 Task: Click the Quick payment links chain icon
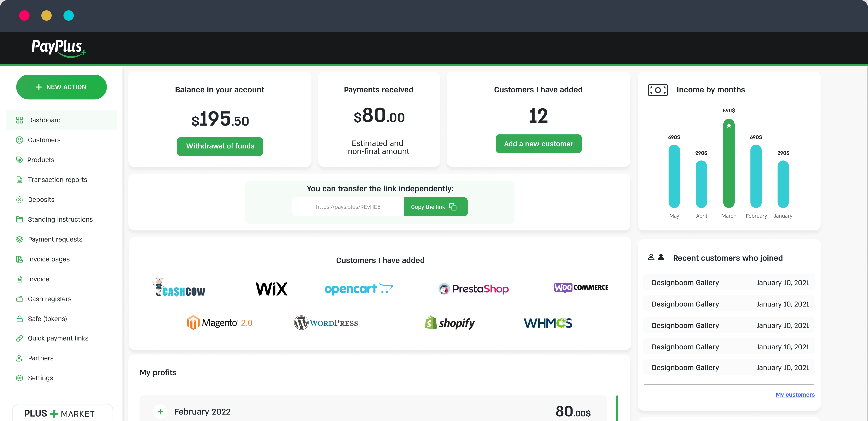(20, 338)
